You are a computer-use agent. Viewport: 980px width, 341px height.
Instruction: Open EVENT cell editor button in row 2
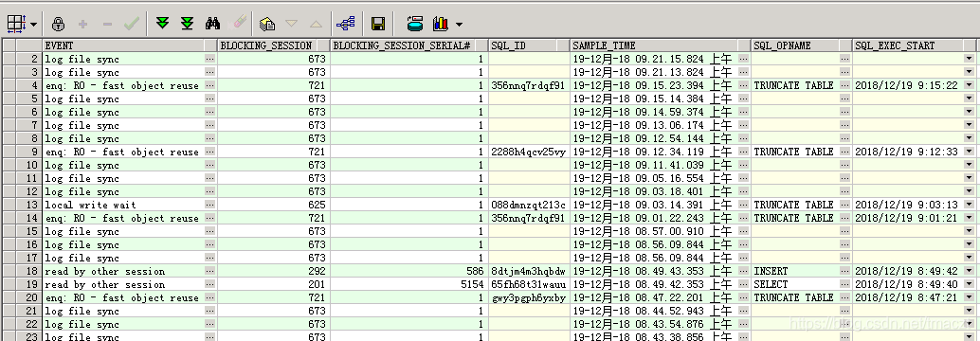pos(210,59)
